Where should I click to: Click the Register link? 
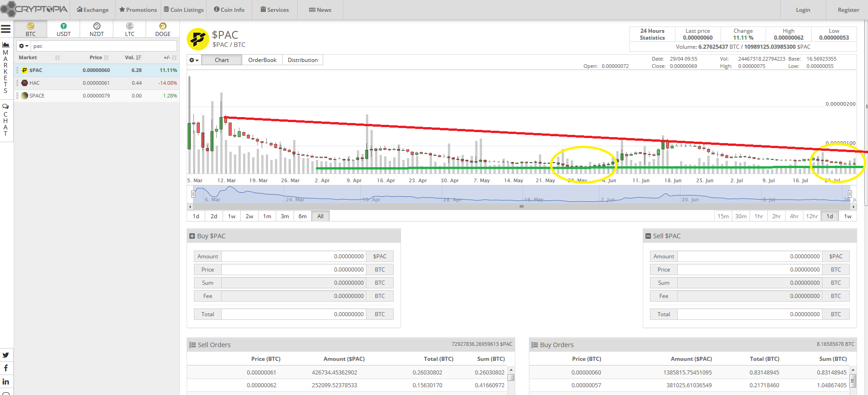(x=848, y=10)
